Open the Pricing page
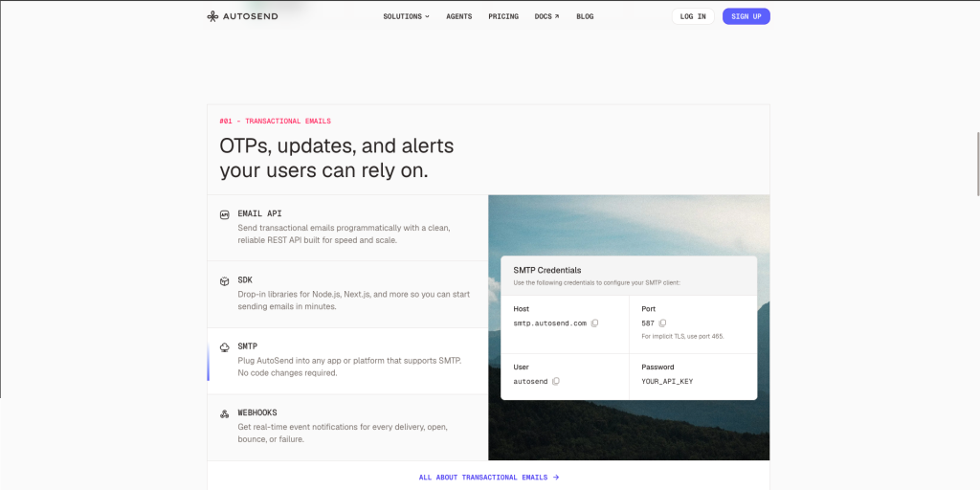This screenshot has width=980, height=490. point(503,17)
